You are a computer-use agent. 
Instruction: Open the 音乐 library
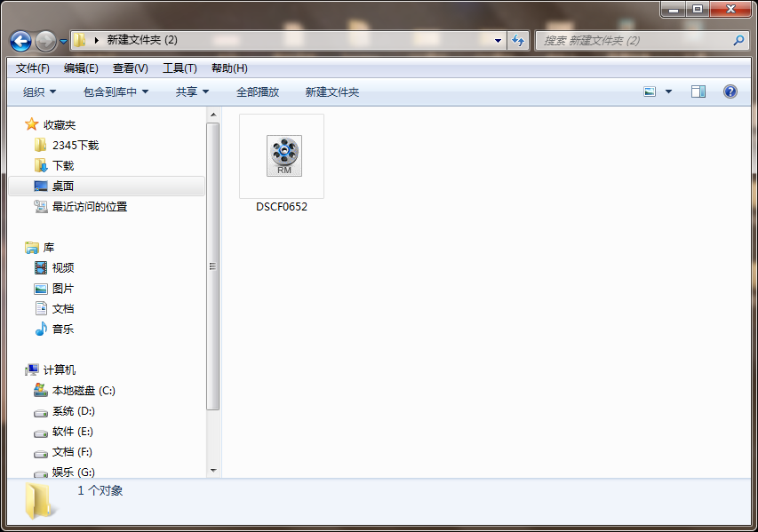pyautogui.click(x=63, y=329)
